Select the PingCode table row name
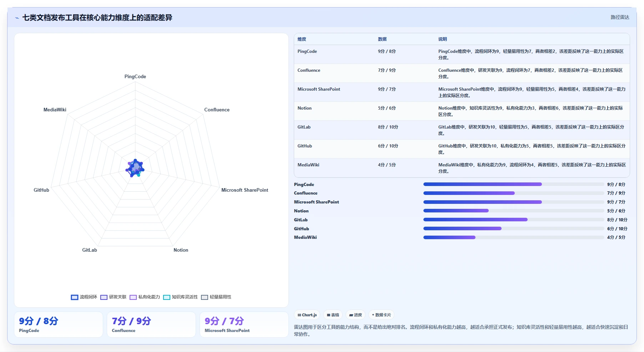The width and height of the screenshot is (644, 352). pos(307,51)
